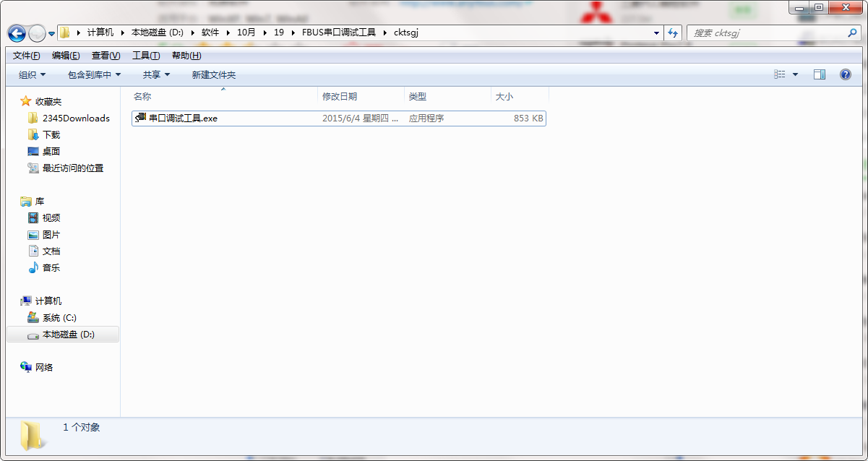
Task: Open the view options dropdown arrow
Action: 795,74
